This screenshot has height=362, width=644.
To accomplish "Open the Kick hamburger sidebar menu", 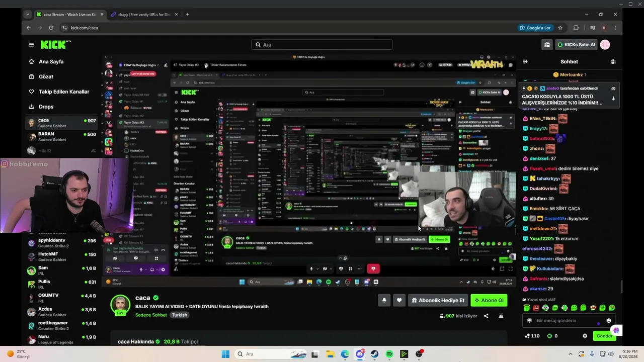I will [x=31, y=45].
